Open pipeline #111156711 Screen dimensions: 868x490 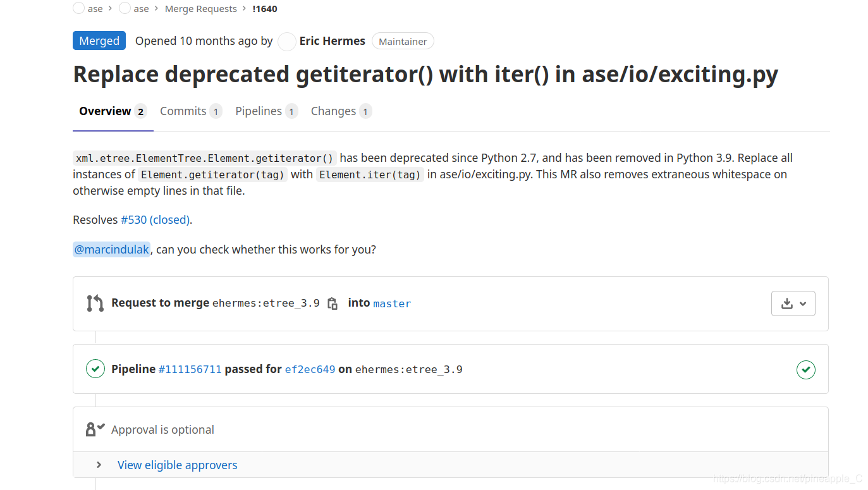tap(190, 369)
